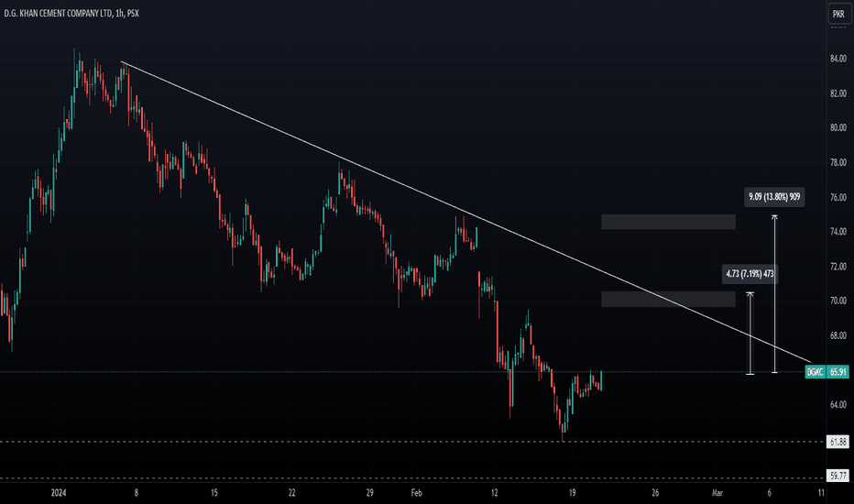Click the 61.88 dashed level price label

tap(838, 442)
